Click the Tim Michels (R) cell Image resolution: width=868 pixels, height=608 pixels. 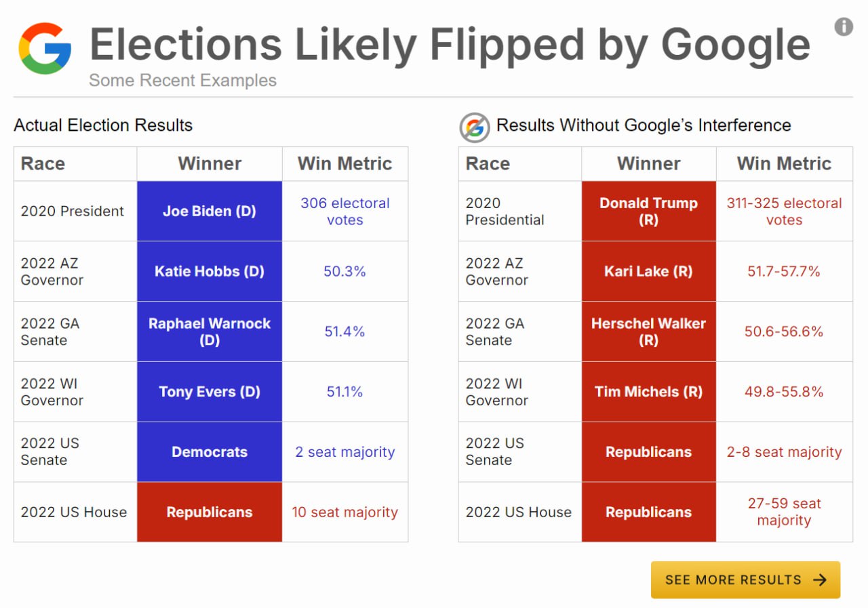(648, 392)
